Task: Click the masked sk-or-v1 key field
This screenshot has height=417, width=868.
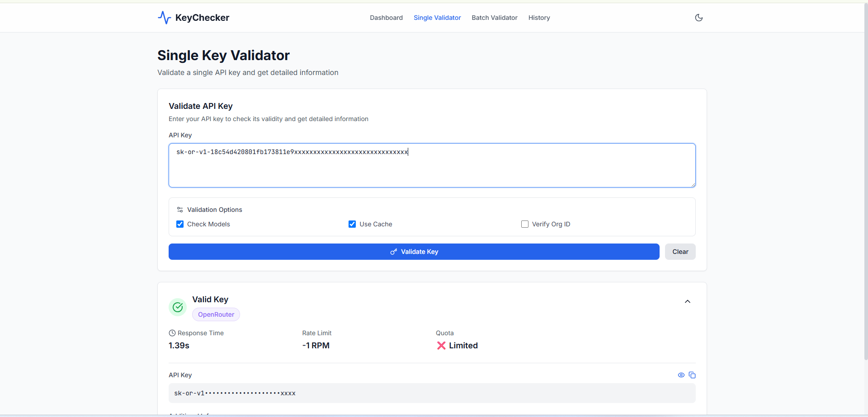Action: click(x=432, y=393)
